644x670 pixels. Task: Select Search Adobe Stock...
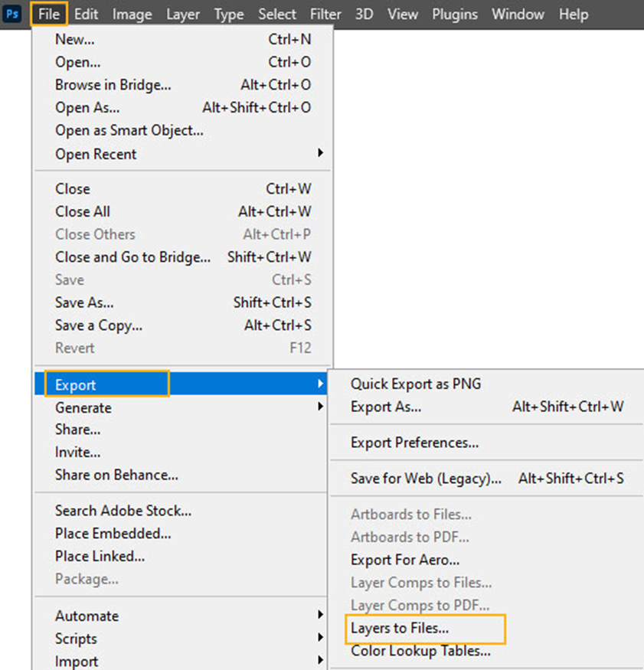(x=123, y=510)
